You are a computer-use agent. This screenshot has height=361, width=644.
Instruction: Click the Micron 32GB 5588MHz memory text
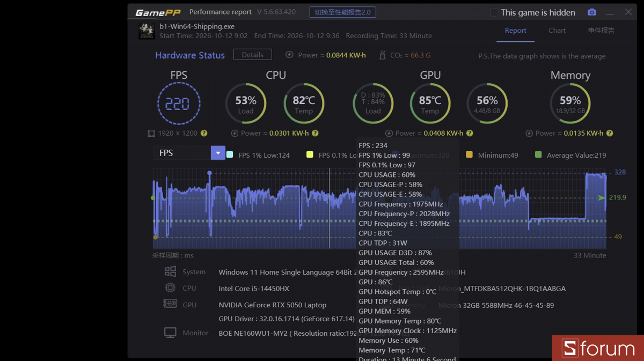(496, 305)
